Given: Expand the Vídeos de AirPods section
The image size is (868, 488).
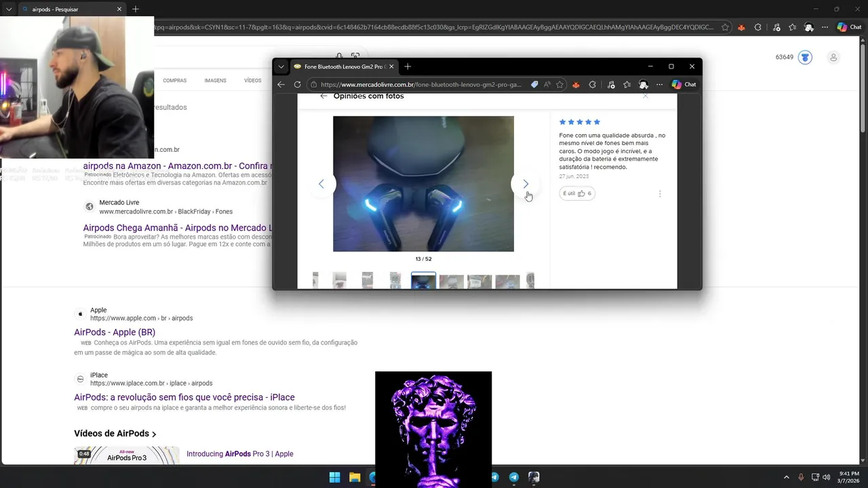Looking at the screenshot, I should 115,434.
